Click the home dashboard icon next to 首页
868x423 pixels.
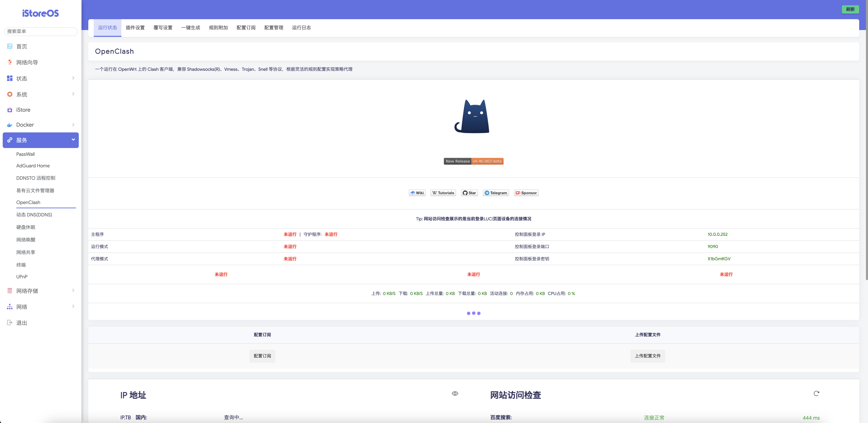coord(10,46)
